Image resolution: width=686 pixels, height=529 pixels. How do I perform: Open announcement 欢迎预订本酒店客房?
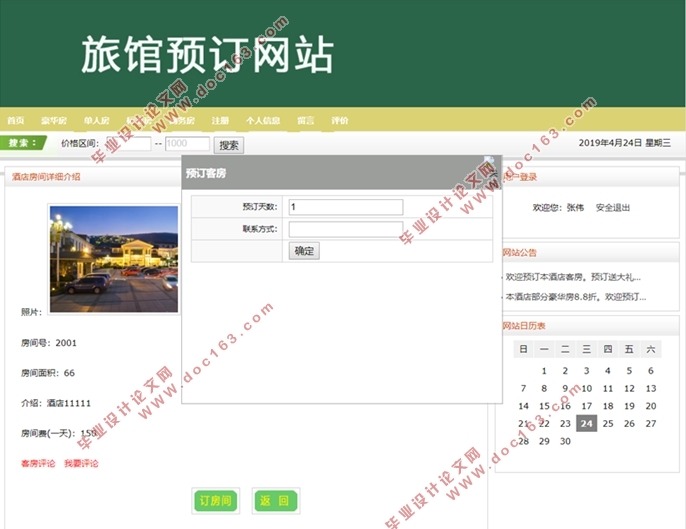pos(573,277)
